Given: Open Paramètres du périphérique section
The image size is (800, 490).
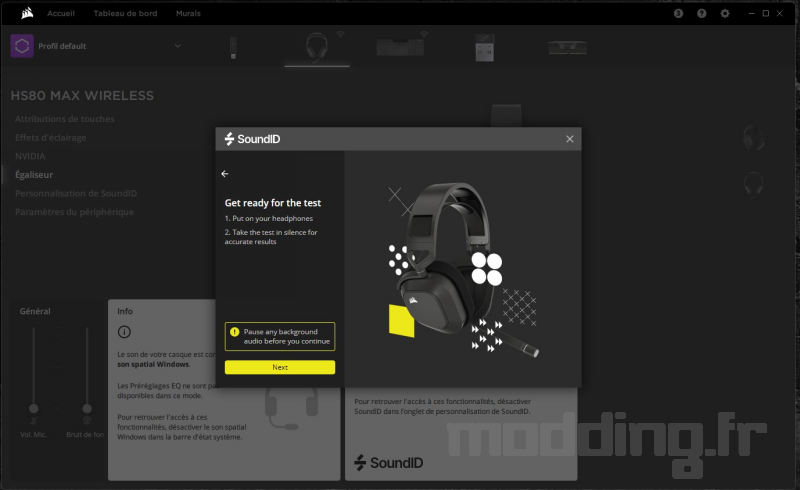Looking at the screenshot, I should tap(74, 212).
